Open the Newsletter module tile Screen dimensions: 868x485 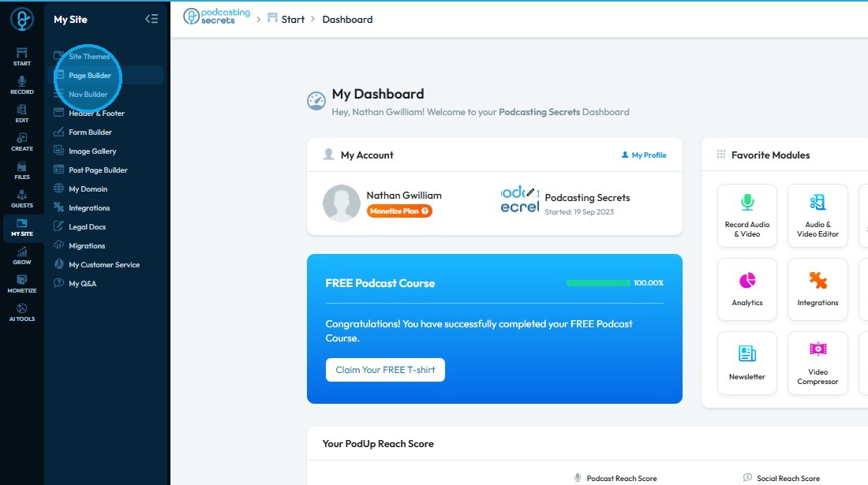(x=746, y=364)
